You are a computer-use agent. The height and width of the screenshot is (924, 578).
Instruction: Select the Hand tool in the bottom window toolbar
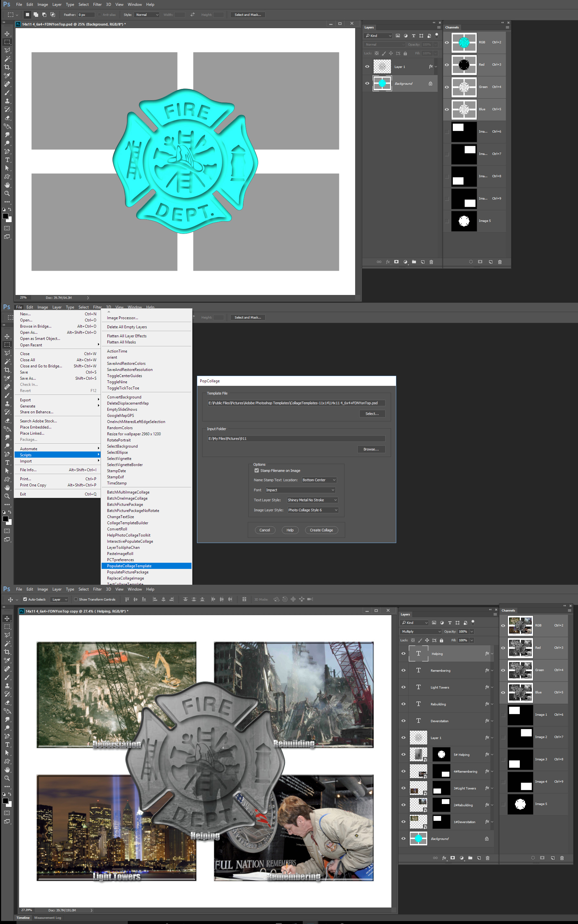7,770
